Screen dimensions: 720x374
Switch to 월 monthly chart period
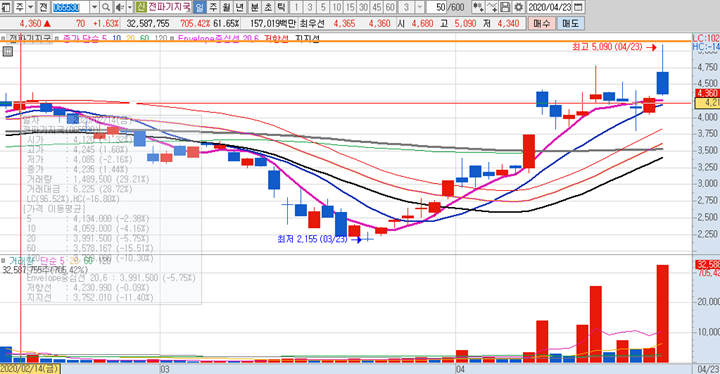(x=226, y=7)
